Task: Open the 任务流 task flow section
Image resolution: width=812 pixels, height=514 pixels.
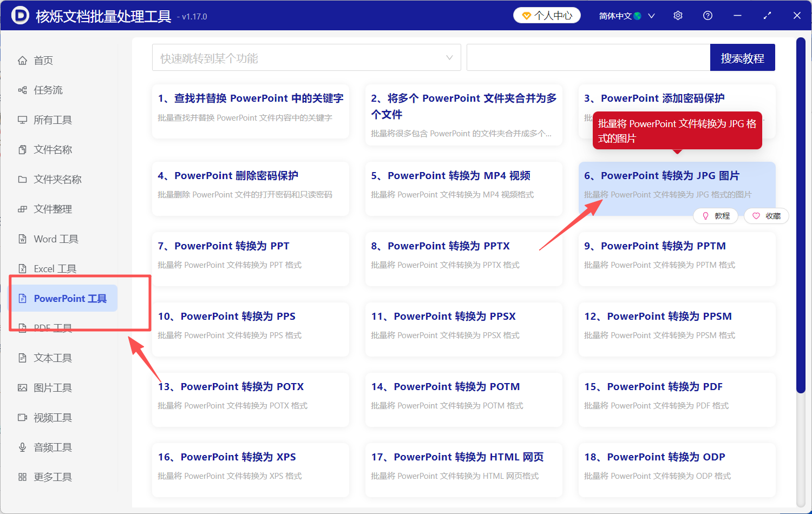Action: (48, 90)
